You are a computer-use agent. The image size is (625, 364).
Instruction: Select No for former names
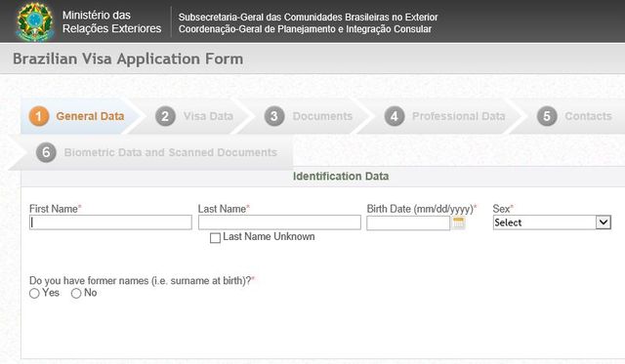tap(76, 294)
